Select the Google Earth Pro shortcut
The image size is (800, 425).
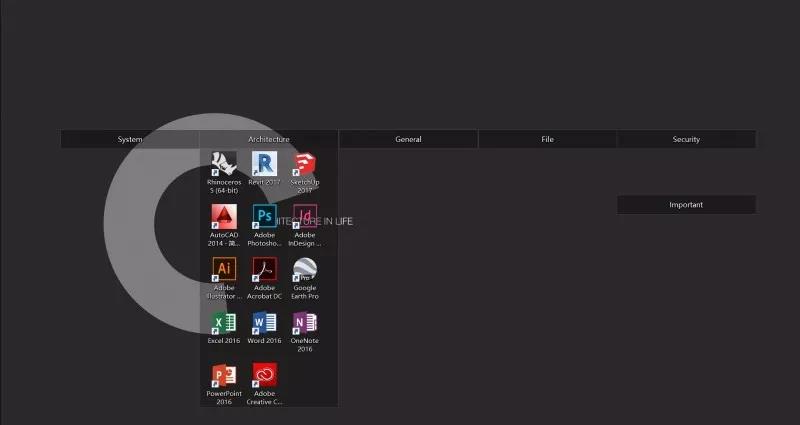(305, 270)
